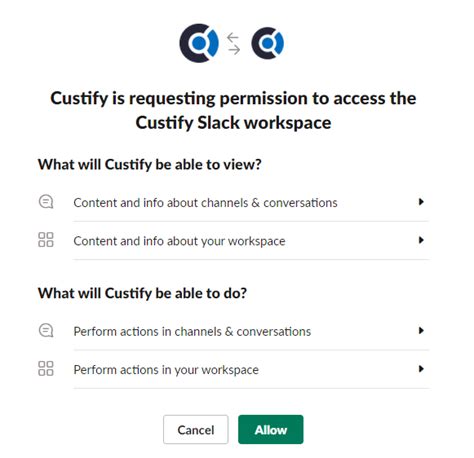Click the 'What will Custify be able to do?' heading
Screen dimensions: 474x458
(142, 293)
